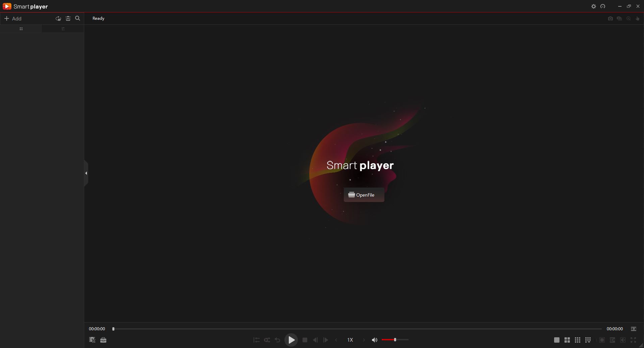Click the end time 00:00:00 on the right
644x348 pixels.
[615, 329]
